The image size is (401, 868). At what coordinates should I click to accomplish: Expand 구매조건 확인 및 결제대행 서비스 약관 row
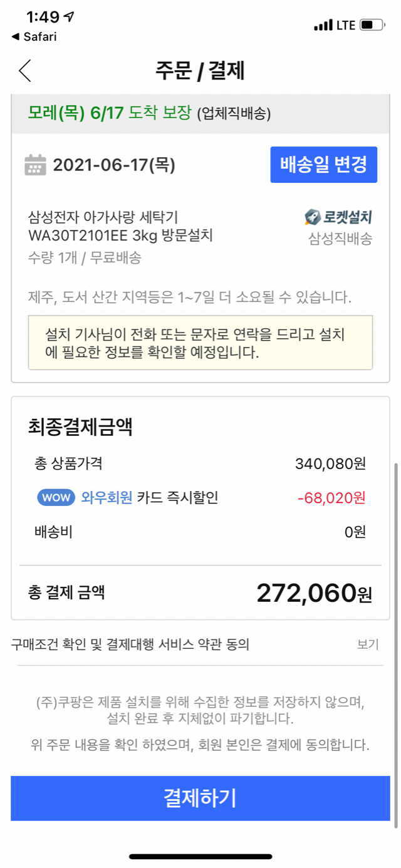coord(130,644)
